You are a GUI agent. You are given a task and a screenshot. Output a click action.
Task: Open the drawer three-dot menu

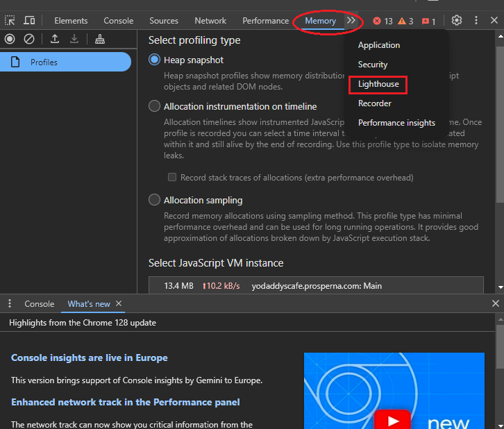[10, 303]
